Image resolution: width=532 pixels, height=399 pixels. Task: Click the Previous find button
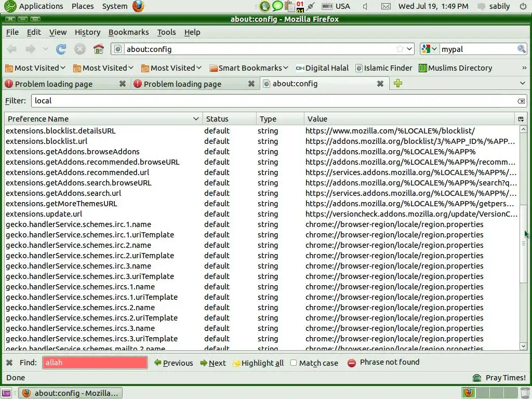click(x=174, y=363)
